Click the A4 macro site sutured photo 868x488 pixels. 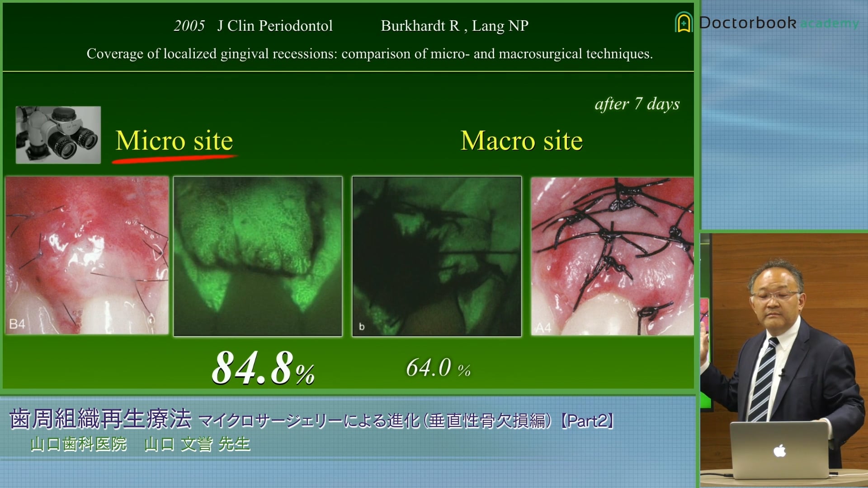612,256
